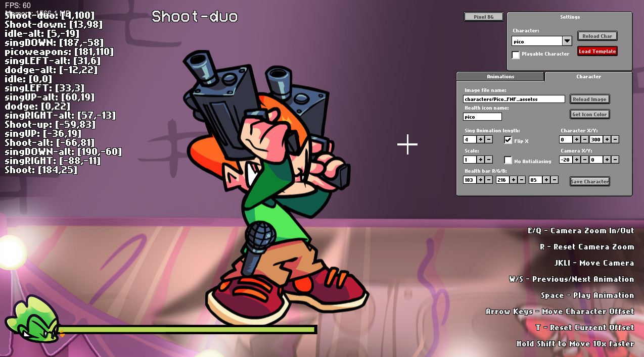Decrease health bar blue value
This screenshot has width=644, height=357.
point(555,180)
